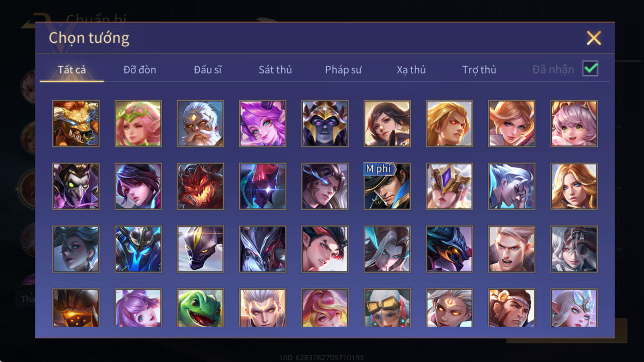
Task: Filter heroes by Xạ thủ
Action: pos(411,70)
